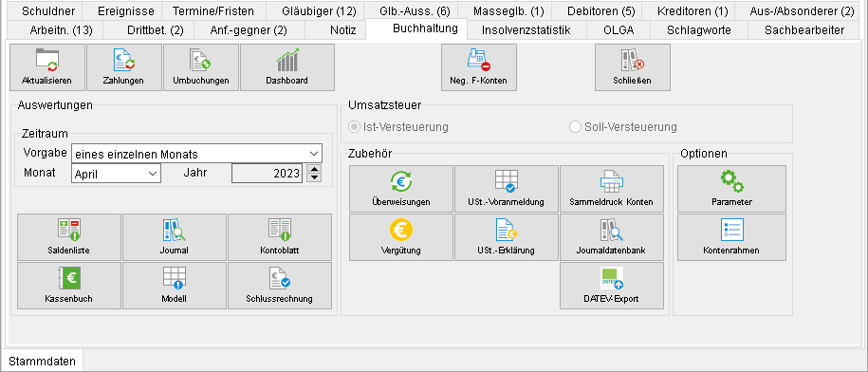The width and height of the screenshot is (868, 372).
Task: Expand the Vorgabe period dropdown
Action: [x=314, y=154]
